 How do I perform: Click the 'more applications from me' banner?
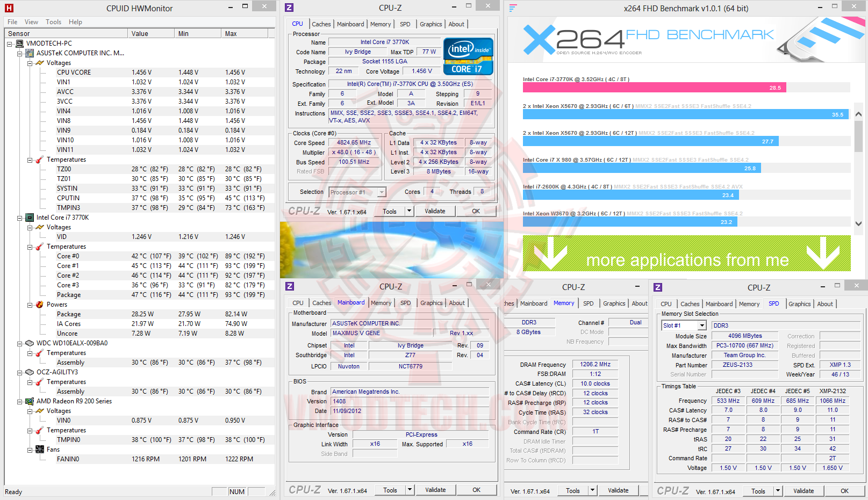pyautogui.click(x=687, y=253)
